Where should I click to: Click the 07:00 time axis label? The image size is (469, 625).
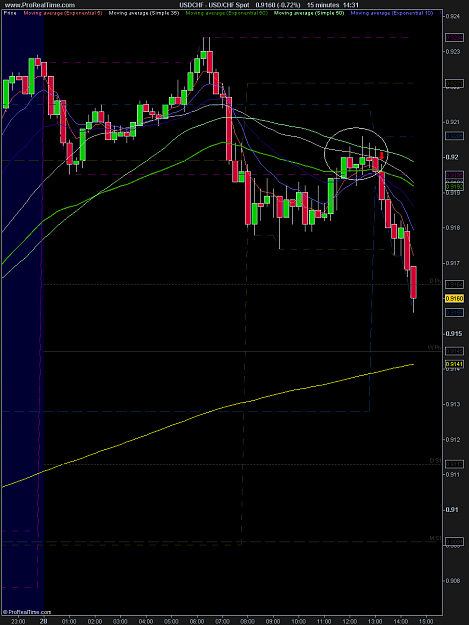[x=222, y=621]
